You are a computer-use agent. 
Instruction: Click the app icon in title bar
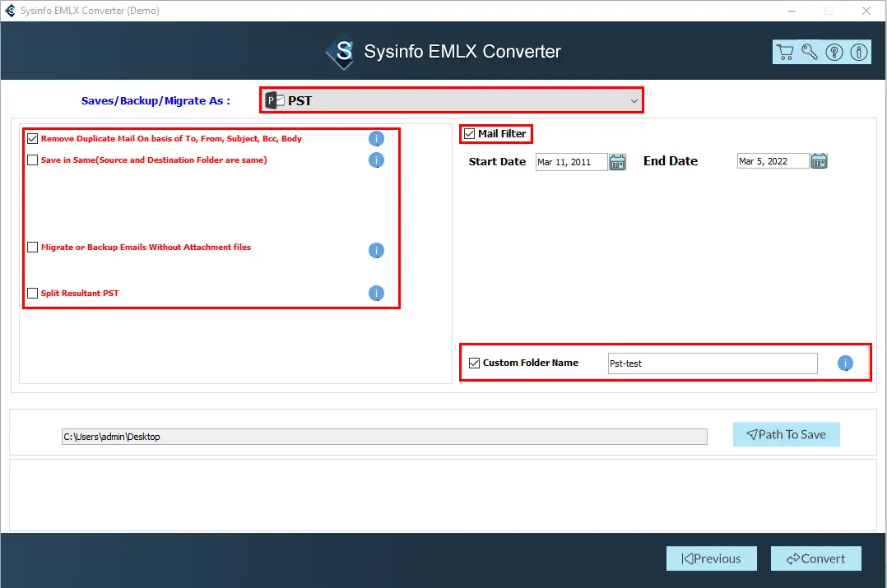(10, 10)
